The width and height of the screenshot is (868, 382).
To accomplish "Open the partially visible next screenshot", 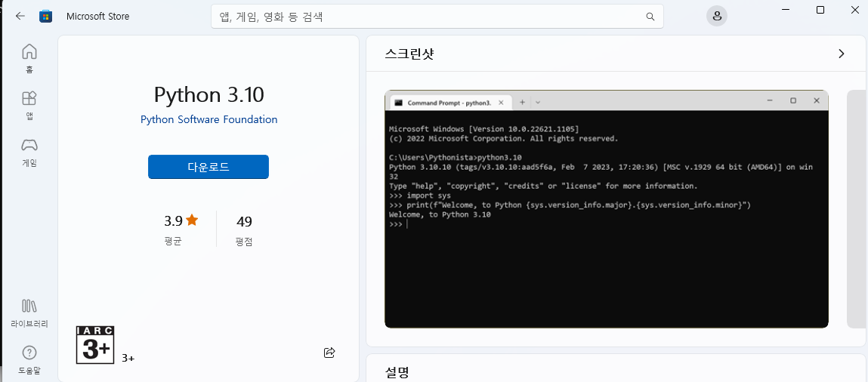I will (857, 209).
